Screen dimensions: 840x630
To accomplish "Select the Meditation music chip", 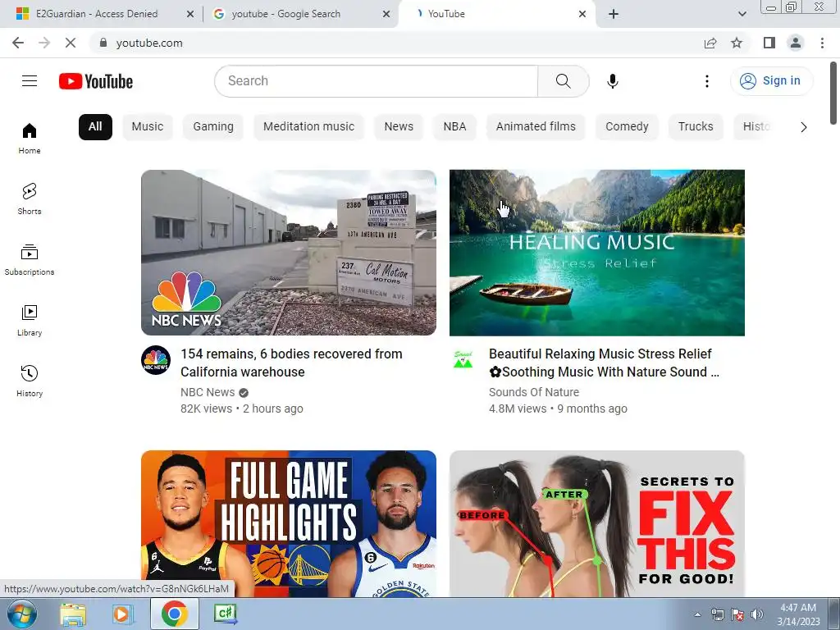I will 308,127.
